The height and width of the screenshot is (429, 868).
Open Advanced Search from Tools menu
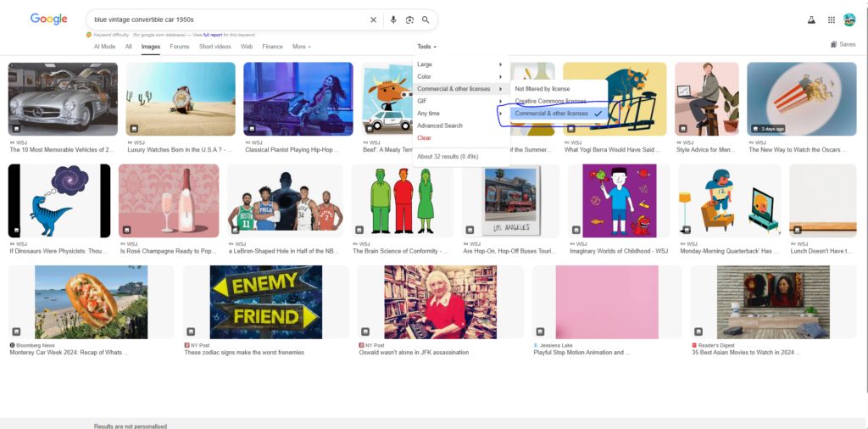coord(439,125)
